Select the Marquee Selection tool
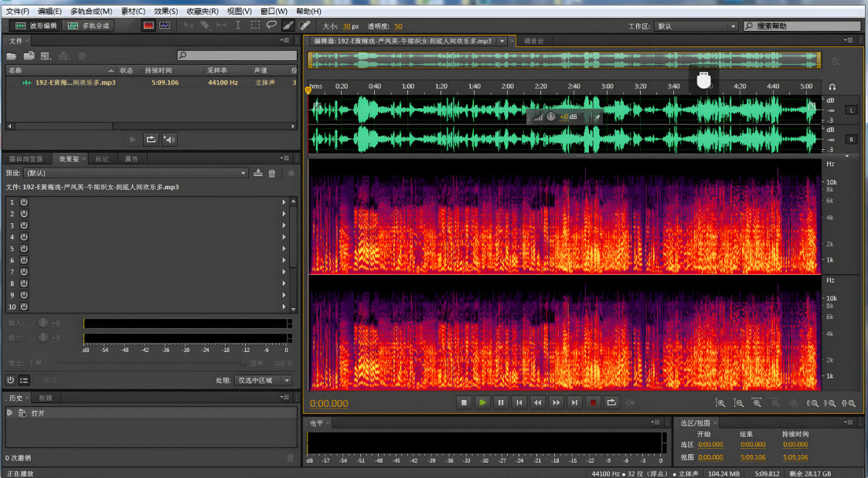This screenshot has width=868, height=478. [255, 25]
